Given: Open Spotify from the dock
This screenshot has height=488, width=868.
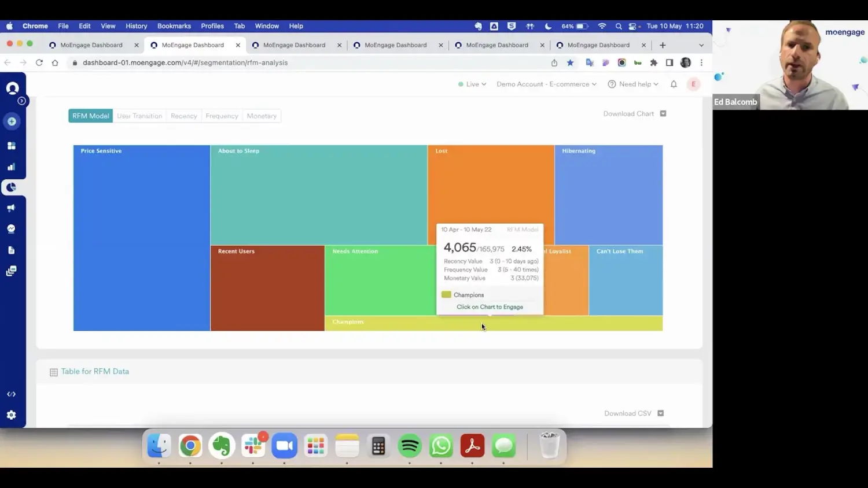Looking at the screenshot, I should point(410,446).
